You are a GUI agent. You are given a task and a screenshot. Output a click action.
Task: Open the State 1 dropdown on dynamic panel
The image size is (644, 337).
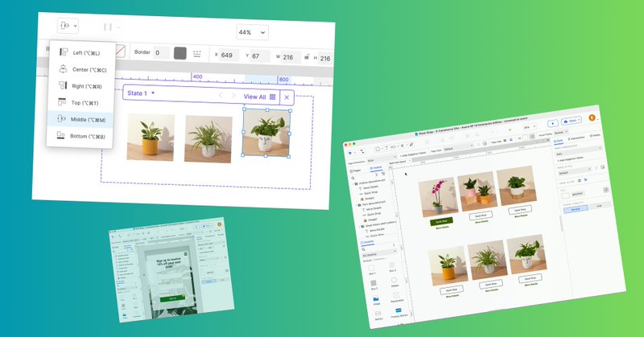coord(141,93)
